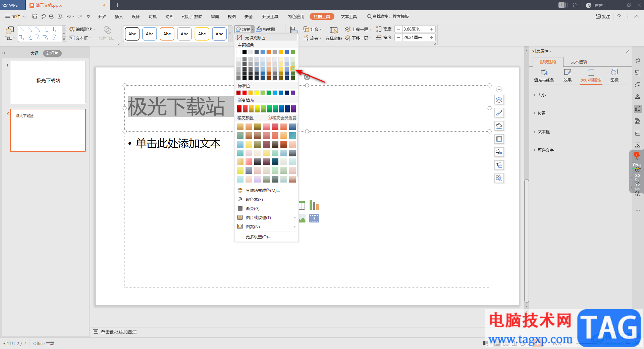Click the undo icon

click(68, 16)
